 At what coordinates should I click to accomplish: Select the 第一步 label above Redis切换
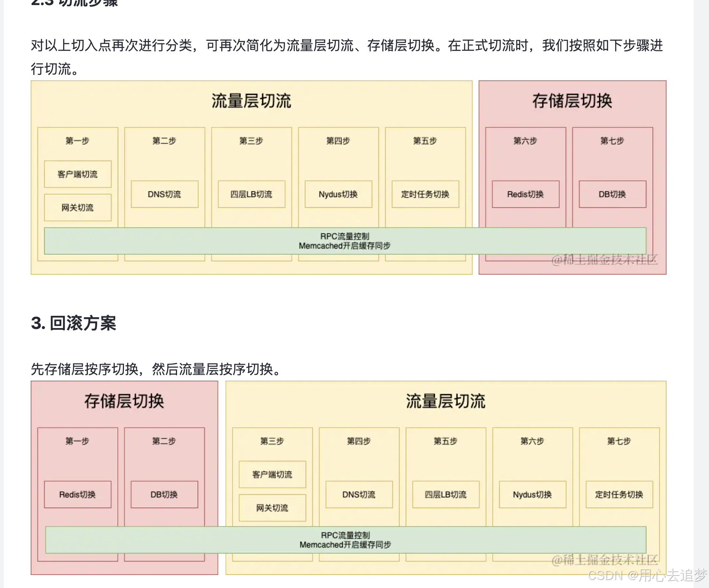point(77,441)
